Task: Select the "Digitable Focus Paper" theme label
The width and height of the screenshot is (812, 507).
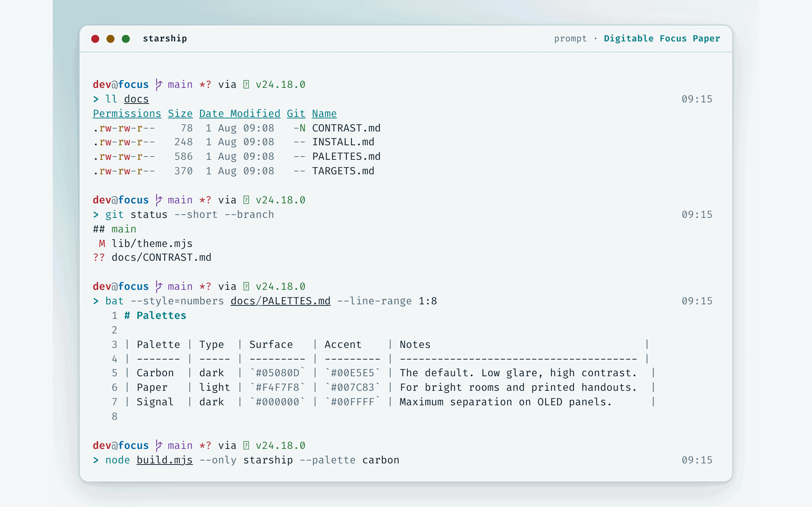Action: click(x=662, y=38)
